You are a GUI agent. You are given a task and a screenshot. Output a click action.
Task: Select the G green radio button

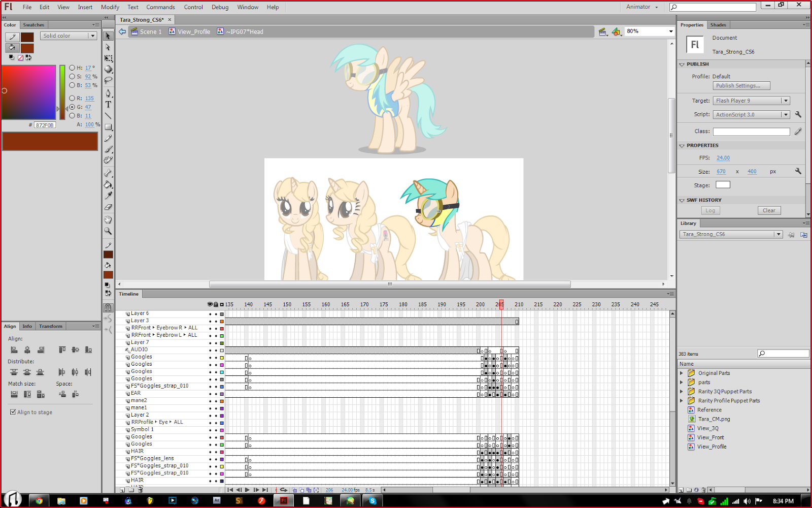(72, 107)
